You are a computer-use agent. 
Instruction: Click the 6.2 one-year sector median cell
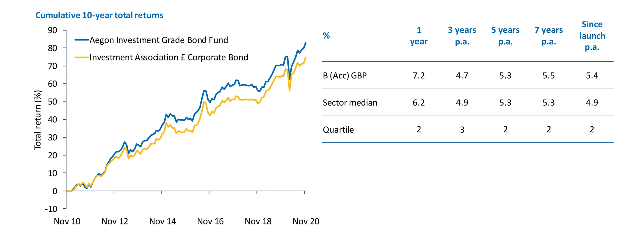419,103
